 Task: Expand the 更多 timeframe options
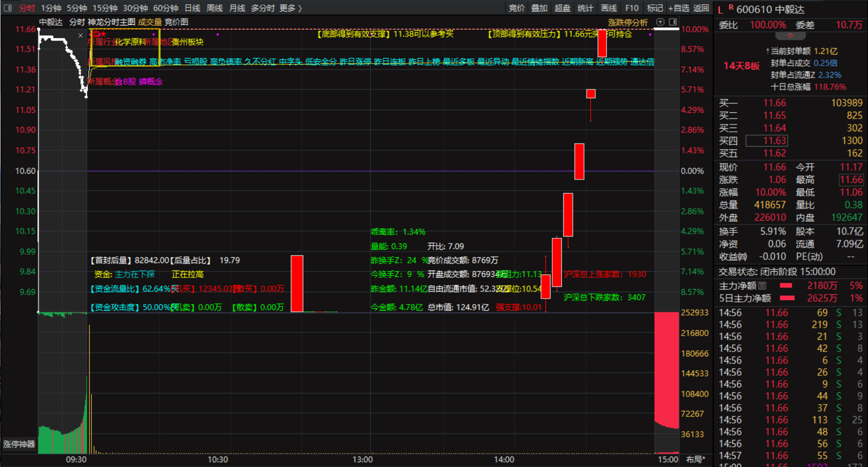click(x=290, y=8)
